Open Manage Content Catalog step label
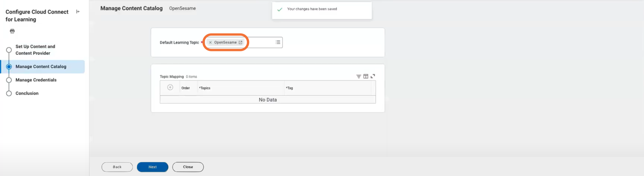644x176 pixels. (41, 66)
